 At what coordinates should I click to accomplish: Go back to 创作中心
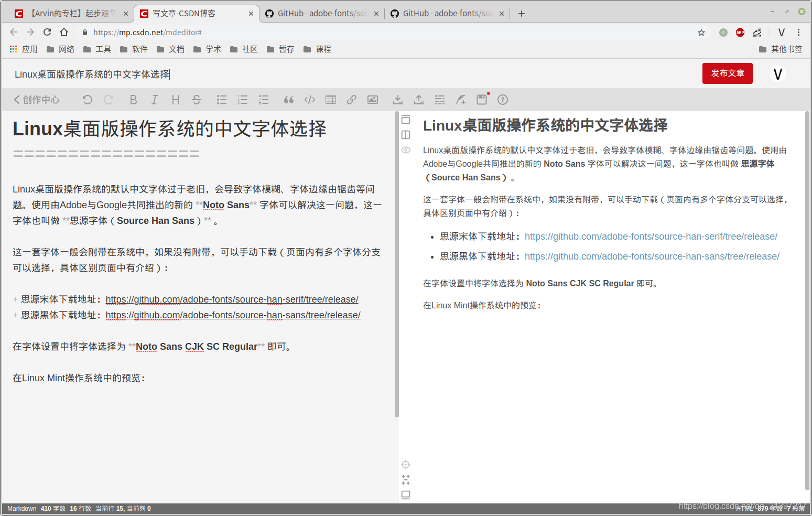point(37,100)
